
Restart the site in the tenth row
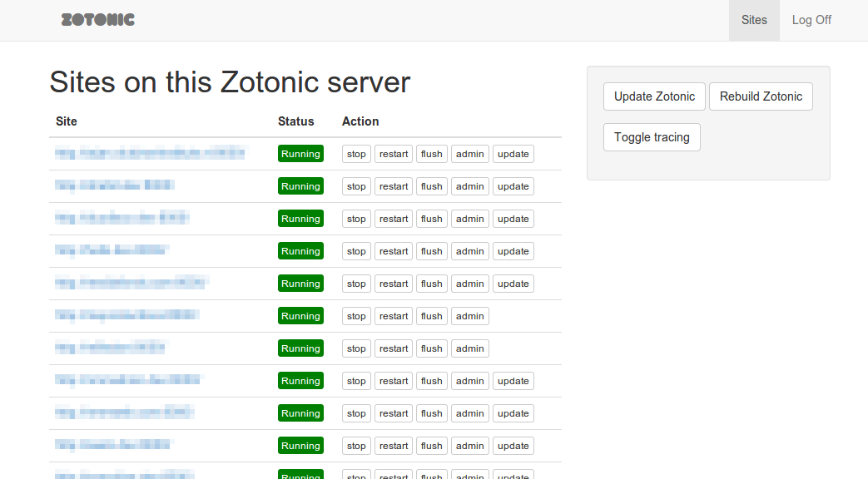394,446
